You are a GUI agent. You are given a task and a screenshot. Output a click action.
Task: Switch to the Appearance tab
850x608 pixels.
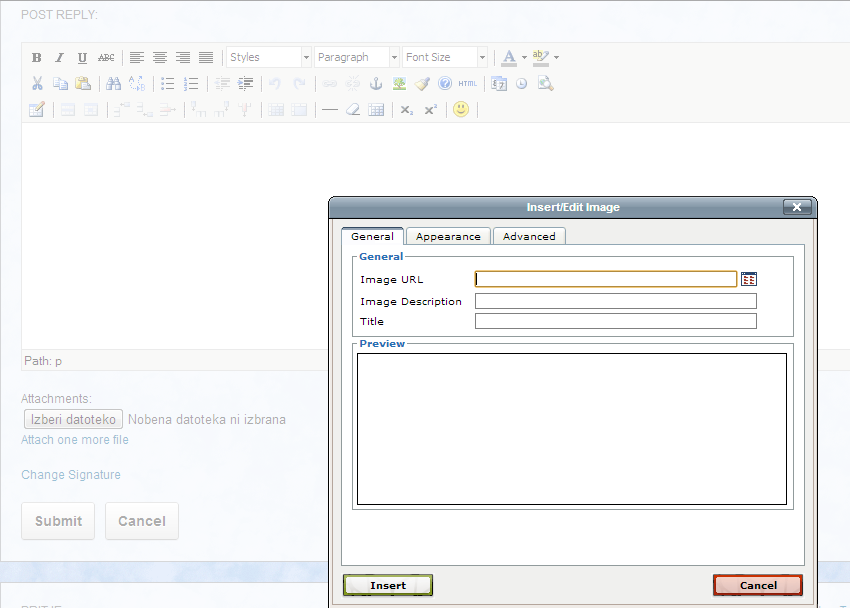pos(448,236)
